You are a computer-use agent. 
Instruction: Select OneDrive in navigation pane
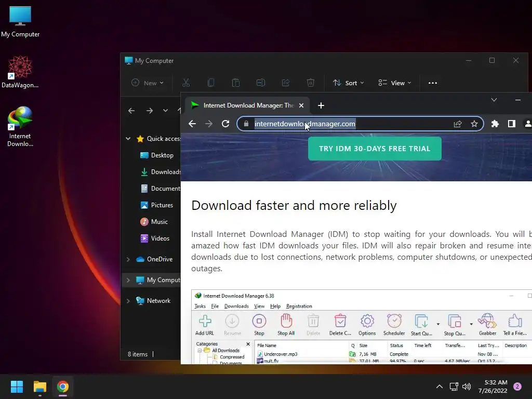[154, 259]
